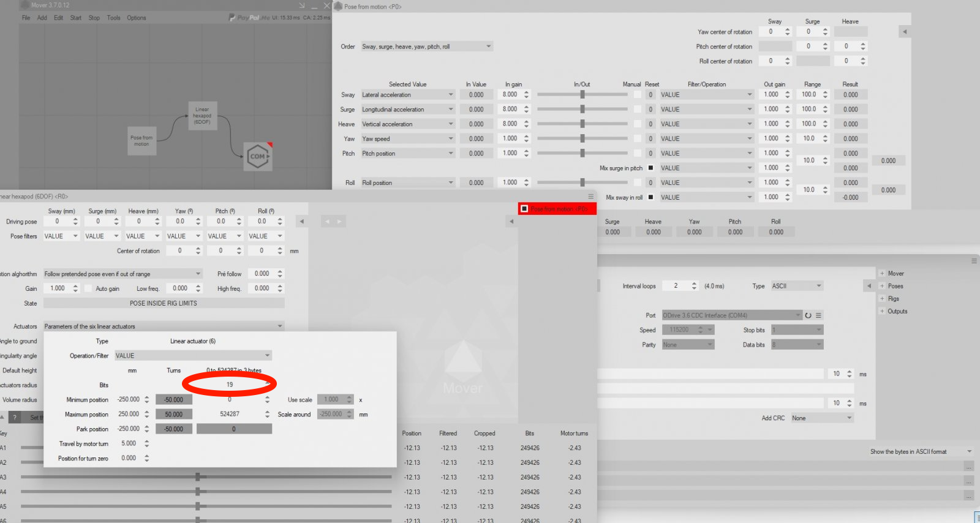Image resolution: width=980 pixels, height=523 pixels.
Task: Expand the Mover tree item
Action: tap(882, 274)
